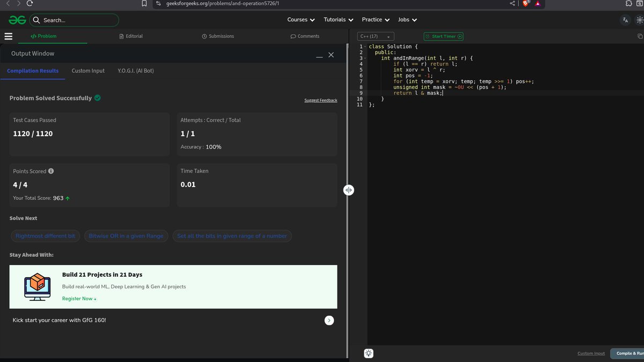Toggle the bookmark icon in address bar
The image size is (644, 362).
coord(143,4)
